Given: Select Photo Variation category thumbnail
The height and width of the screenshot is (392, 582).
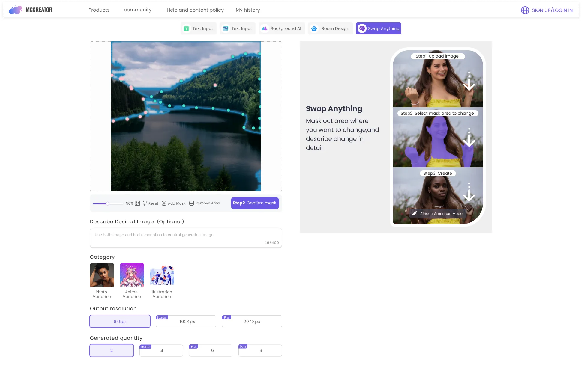Looking at the screenshot, I should (x=102, y=275).
